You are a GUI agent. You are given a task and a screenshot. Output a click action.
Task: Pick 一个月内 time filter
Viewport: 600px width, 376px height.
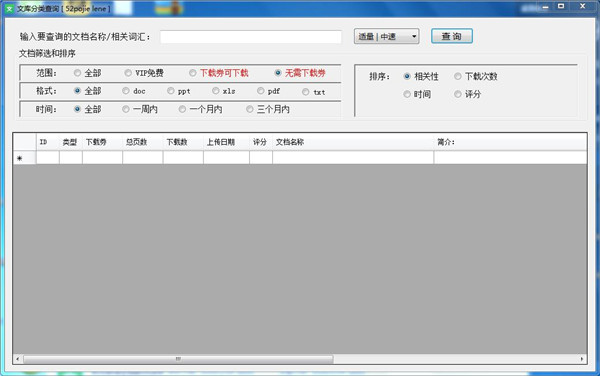click(x=201, y=109)
